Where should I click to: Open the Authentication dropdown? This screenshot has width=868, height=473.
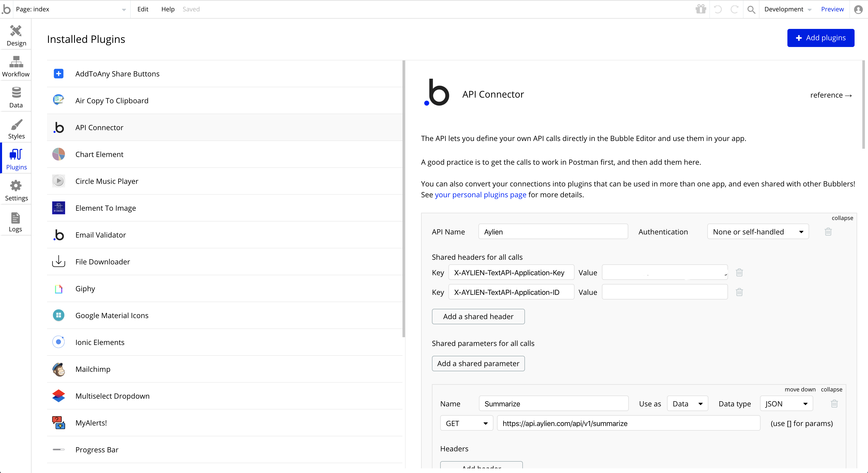point(758,232)
